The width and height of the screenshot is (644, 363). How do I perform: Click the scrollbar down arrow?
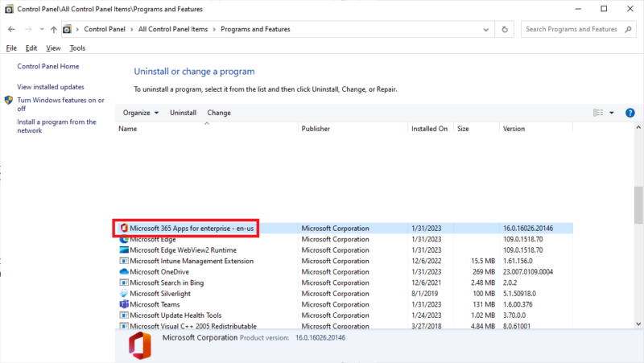[638, 324]
